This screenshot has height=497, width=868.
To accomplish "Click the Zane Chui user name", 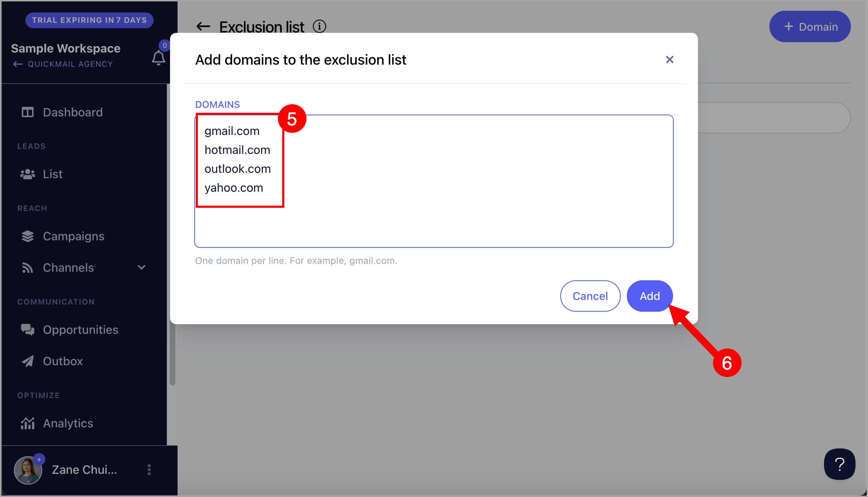I will pyautogui.click(x=84, y=470).
